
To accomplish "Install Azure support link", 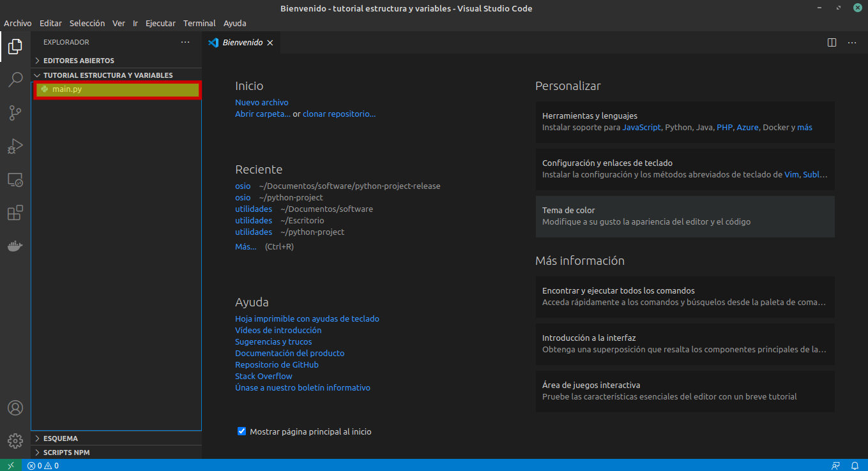I will [x=748, y=127].
